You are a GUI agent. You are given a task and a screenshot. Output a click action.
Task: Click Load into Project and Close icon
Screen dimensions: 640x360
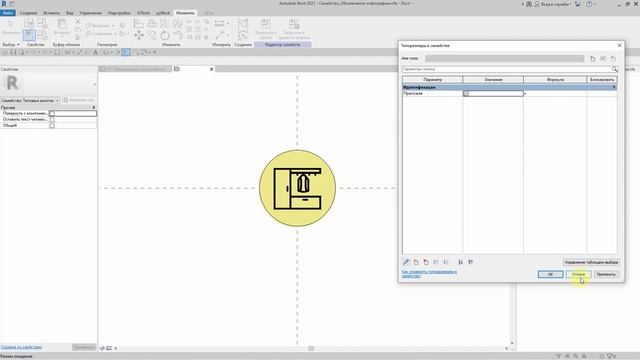point(294,24)
